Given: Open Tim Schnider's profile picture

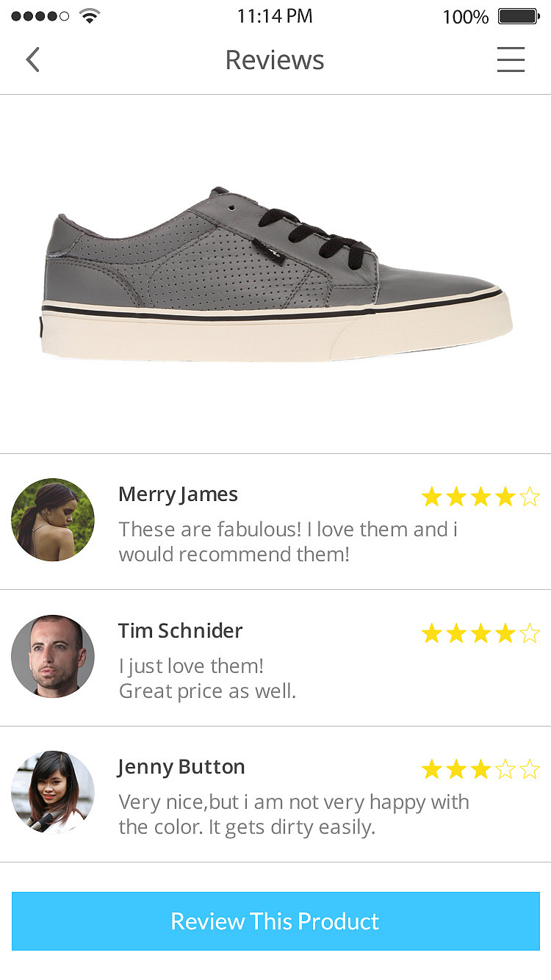Looking at the screenshot, I should 53,656.
